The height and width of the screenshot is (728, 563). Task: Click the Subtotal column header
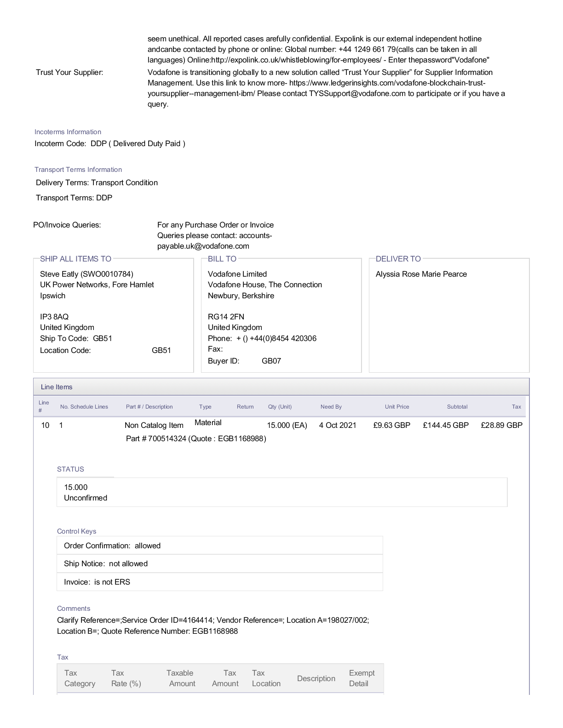(457, 407)
